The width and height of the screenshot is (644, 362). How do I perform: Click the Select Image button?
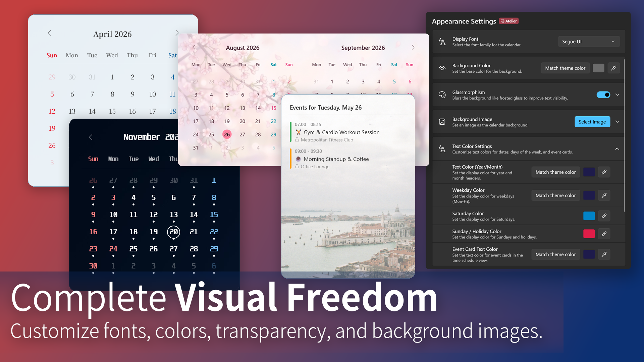(592, 122)
